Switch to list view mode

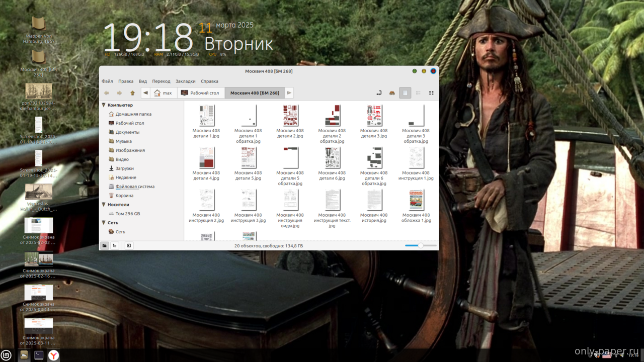coord(418,93)
